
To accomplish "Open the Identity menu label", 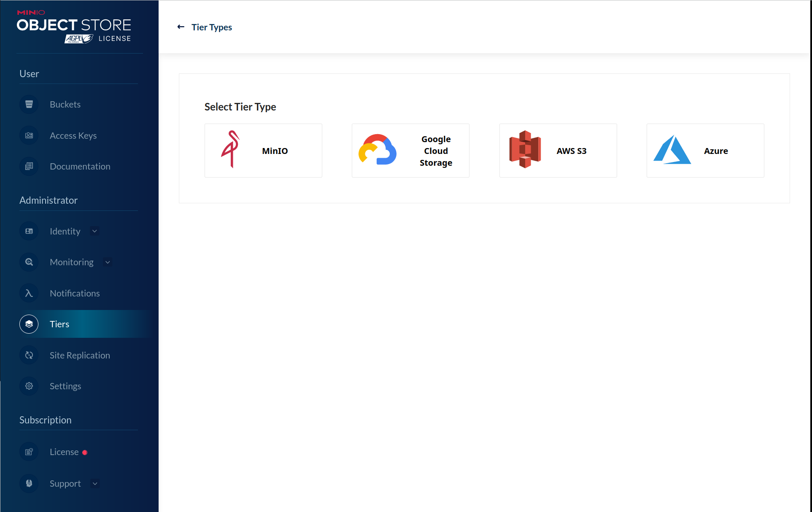I will (x=65, y=231).
